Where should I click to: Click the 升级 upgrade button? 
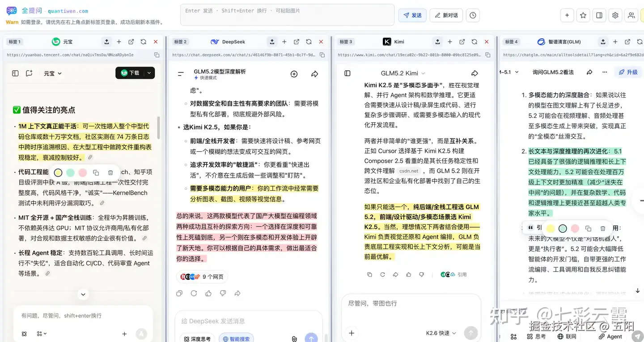pos(628,72)
